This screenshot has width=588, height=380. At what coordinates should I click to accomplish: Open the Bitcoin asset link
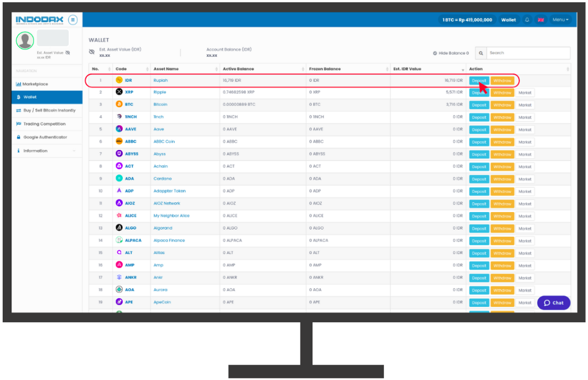point(160,105)
